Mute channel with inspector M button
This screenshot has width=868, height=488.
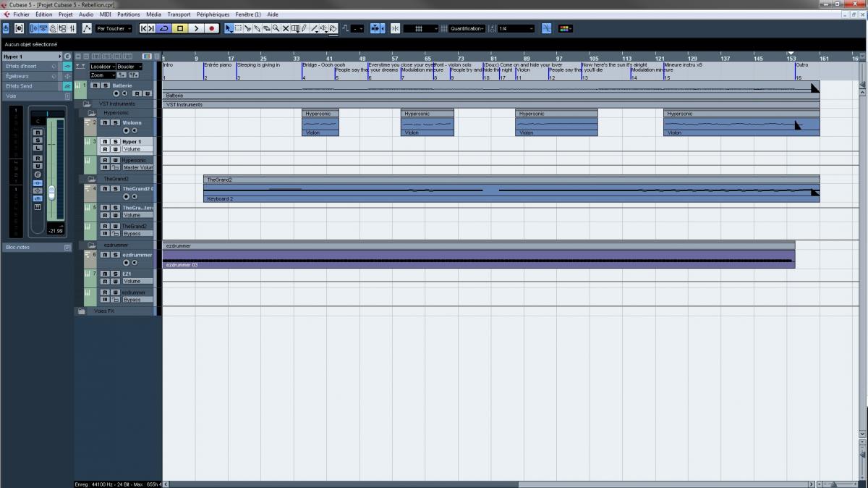tap(38, 132)
